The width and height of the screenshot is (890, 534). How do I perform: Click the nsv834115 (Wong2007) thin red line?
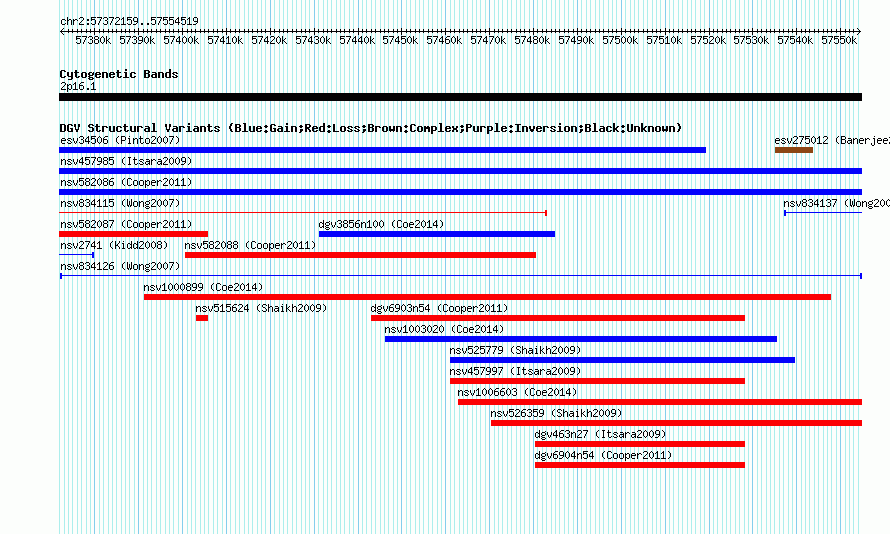click(303, 213)
